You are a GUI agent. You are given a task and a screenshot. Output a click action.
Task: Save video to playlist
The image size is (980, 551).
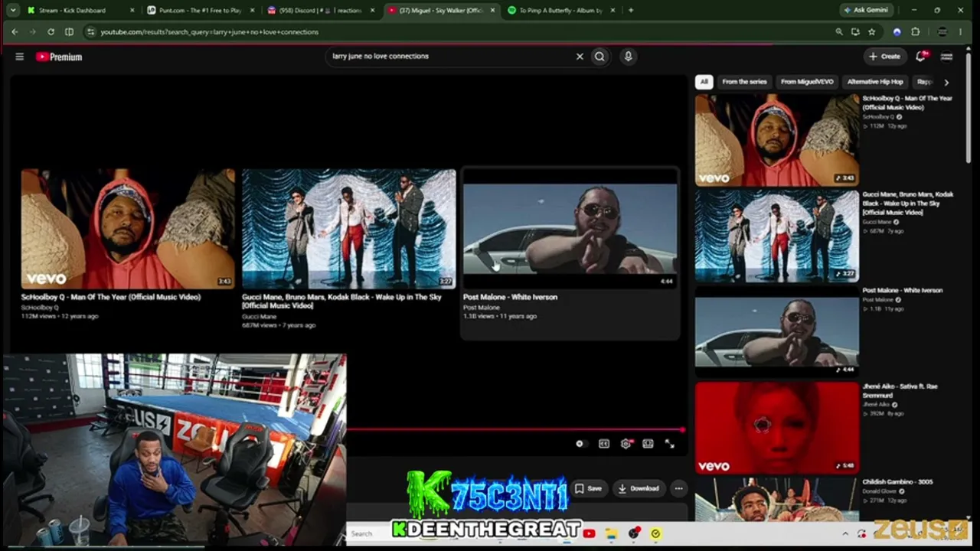[x=588, y=488]
